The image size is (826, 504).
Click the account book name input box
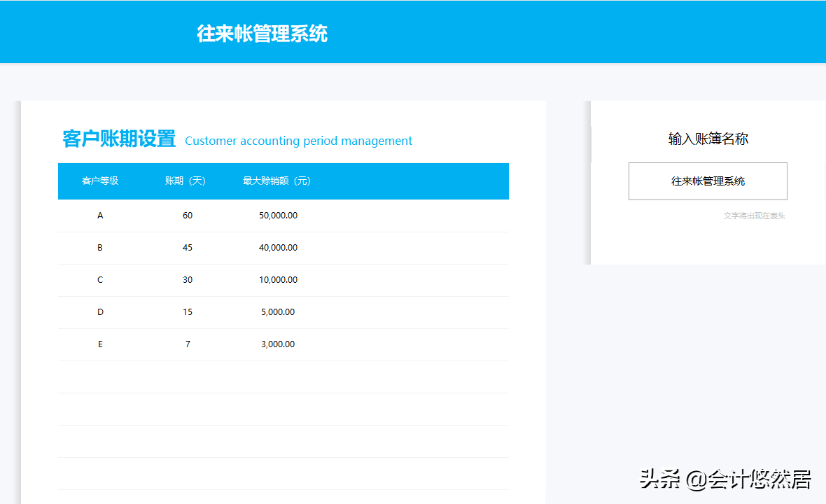pyautogui.click(x=708, y=181)
